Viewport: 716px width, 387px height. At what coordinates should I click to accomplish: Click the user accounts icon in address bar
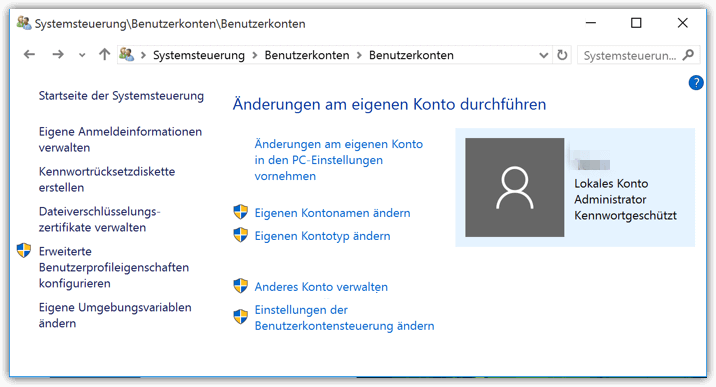tap(126, 55)
